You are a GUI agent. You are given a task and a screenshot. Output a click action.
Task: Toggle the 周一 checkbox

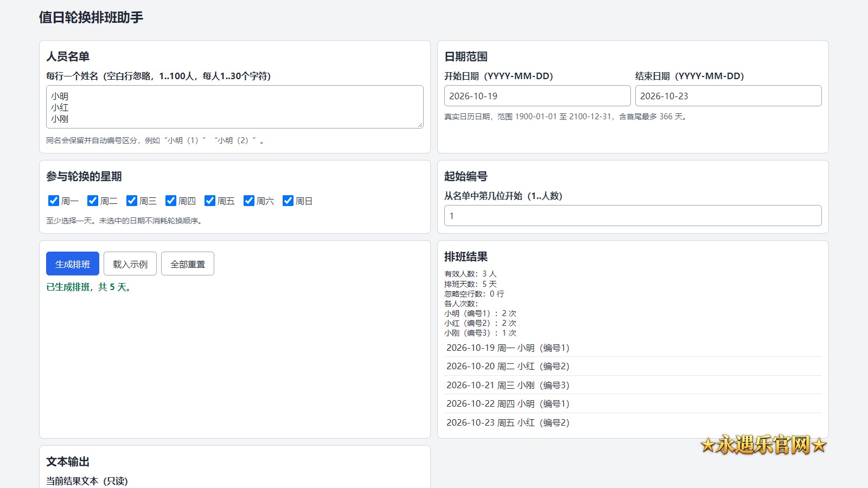(x=54, y=201)
